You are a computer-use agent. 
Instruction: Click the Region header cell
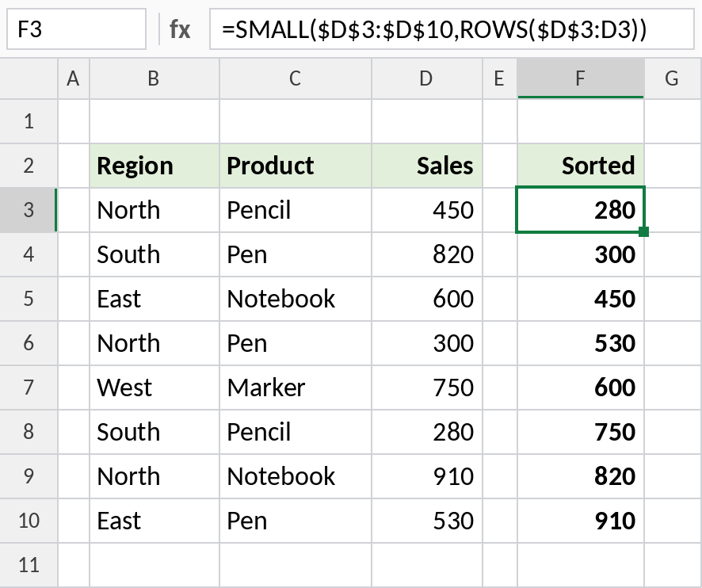(155, 166)
